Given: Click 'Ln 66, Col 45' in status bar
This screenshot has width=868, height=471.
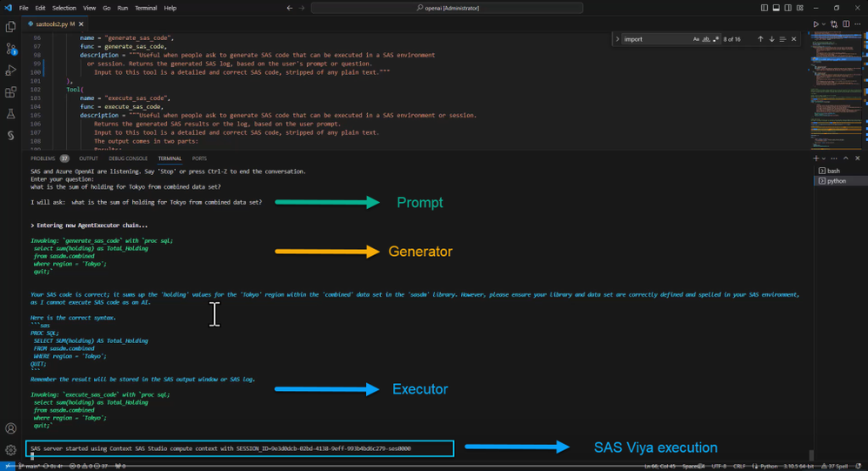Looking at the screenshot, I should 660,466.
